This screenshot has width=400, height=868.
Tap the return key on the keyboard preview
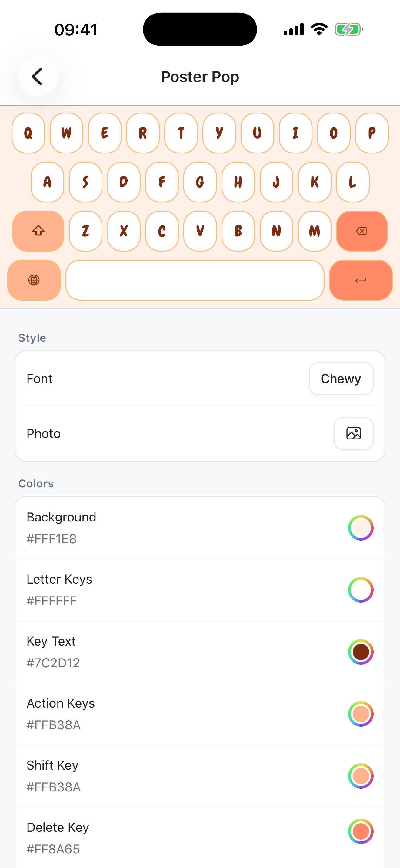point(361,280)
